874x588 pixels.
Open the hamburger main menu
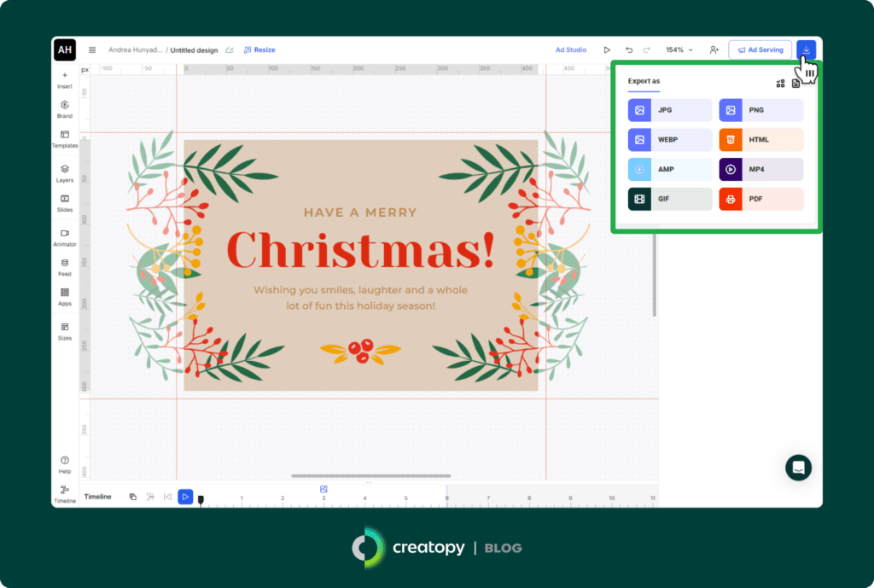pyautogui.click(x=92, y=50)
